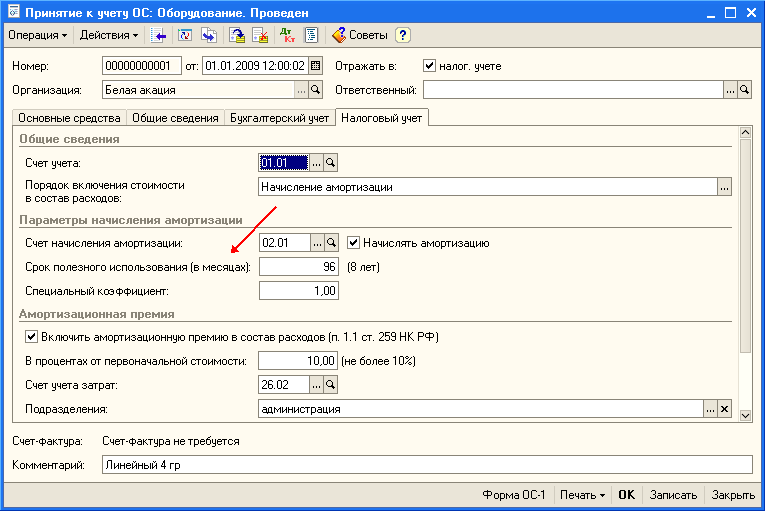Click scrollbar up arrow in tab panel
Viewport: 765px width, 511px height.
pos(745,132)
